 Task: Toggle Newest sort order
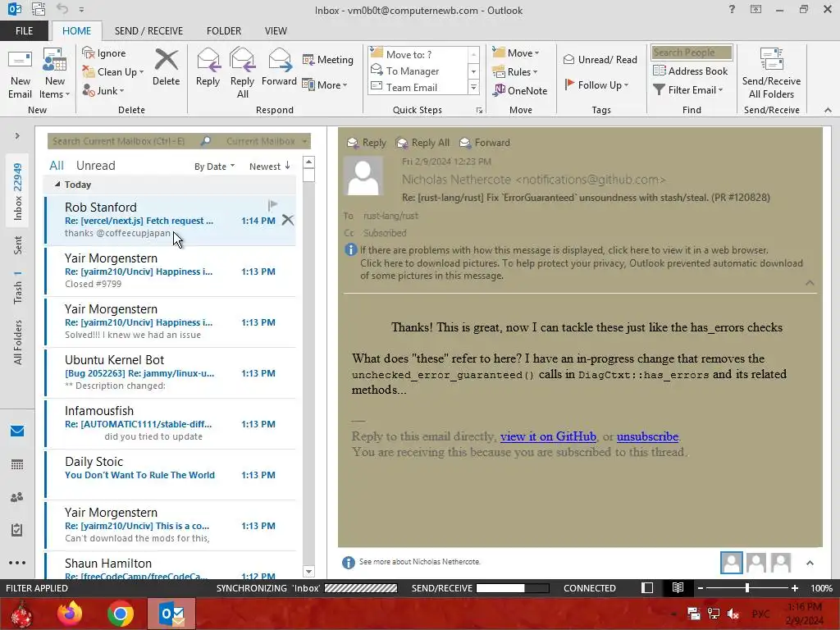tap(269, 166)
